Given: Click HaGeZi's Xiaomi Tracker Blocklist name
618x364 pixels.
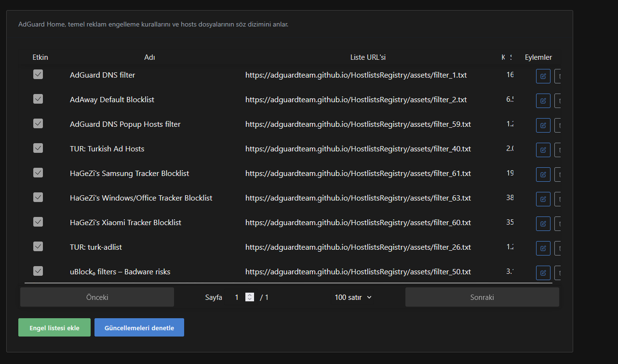Looking at the screenshot, I should [x=126, y=223].
